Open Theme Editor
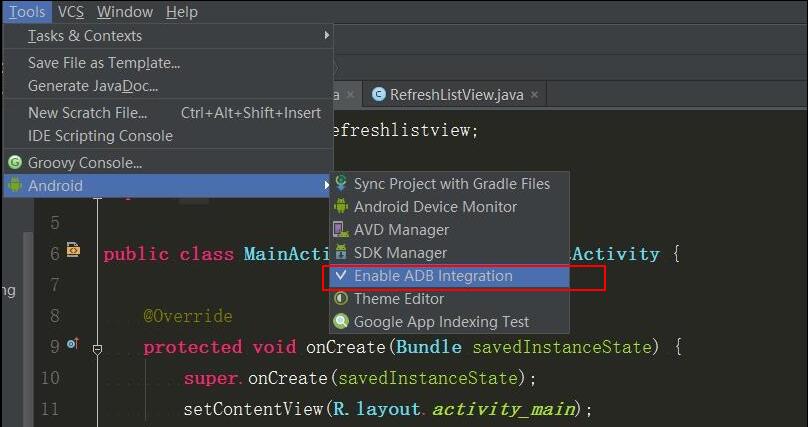Viewport: 808px width, 427px height. click(x=449, y=299)
